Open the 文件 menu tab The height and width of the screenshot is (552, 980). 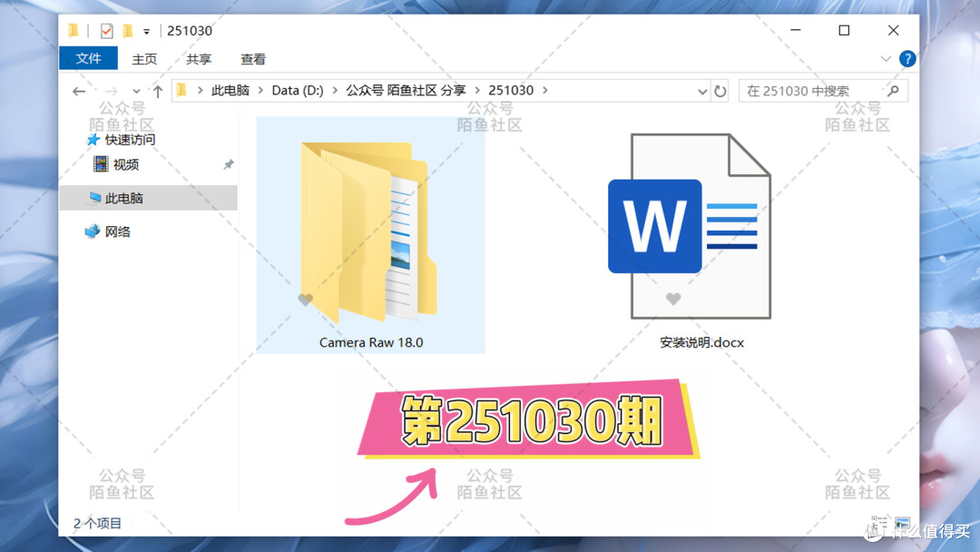pos(88,58)
